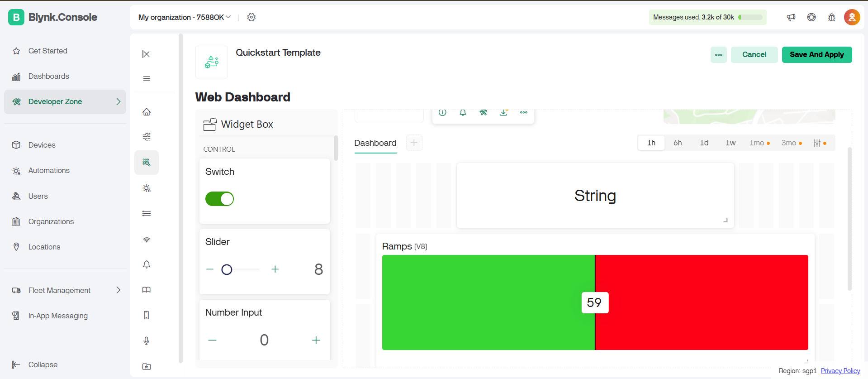Open user profile avatar

point(852,17)
